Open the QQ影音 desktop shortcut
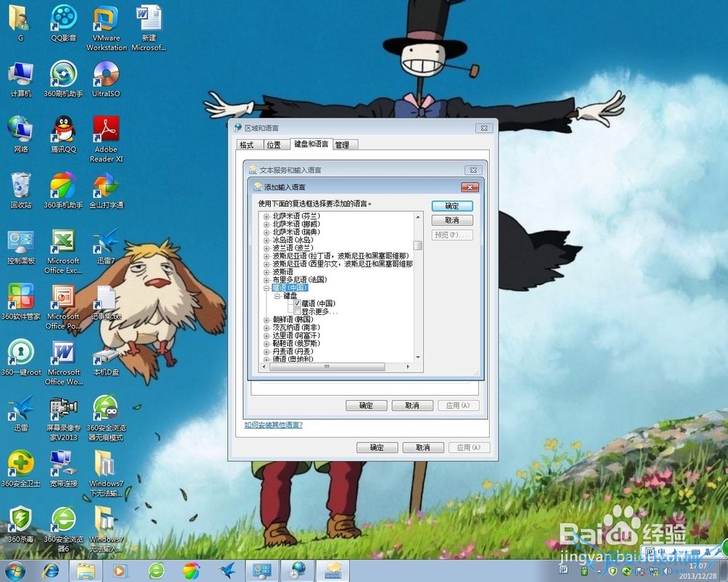The width and height of the screenshot is (728, 582). [x=63, y=23]
